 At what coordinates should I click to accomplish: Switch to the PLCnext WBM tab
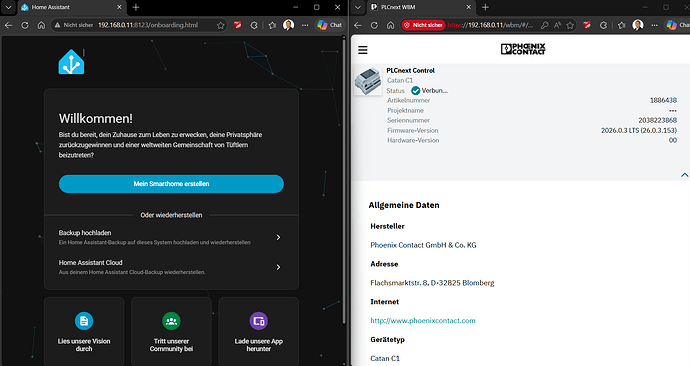(420, 7)
